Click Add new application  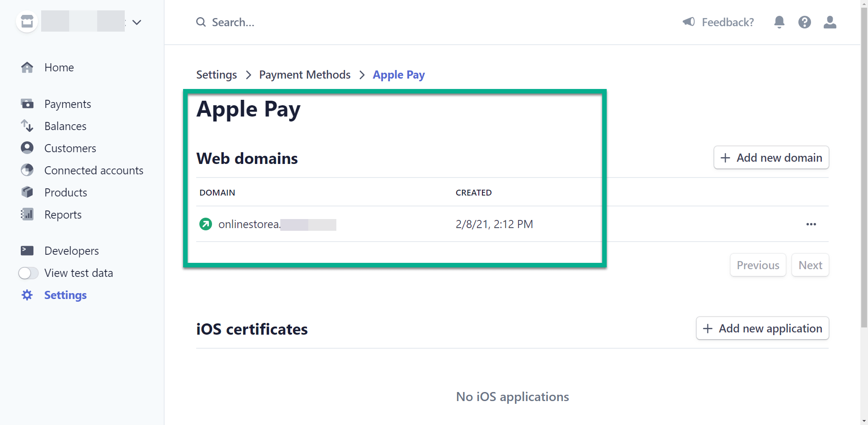pyautogui.click(x=762, y=328)
